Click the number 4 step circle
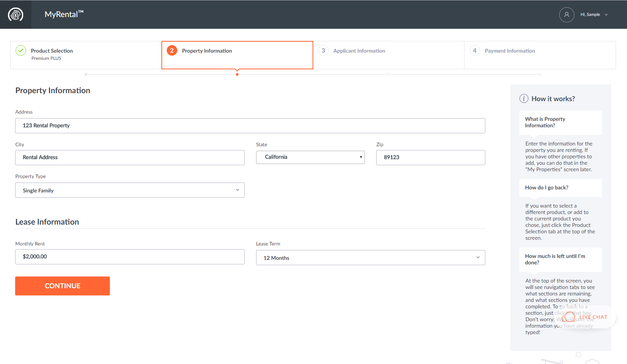This screenshot has width=627, height=364. (x=474, y=50)
